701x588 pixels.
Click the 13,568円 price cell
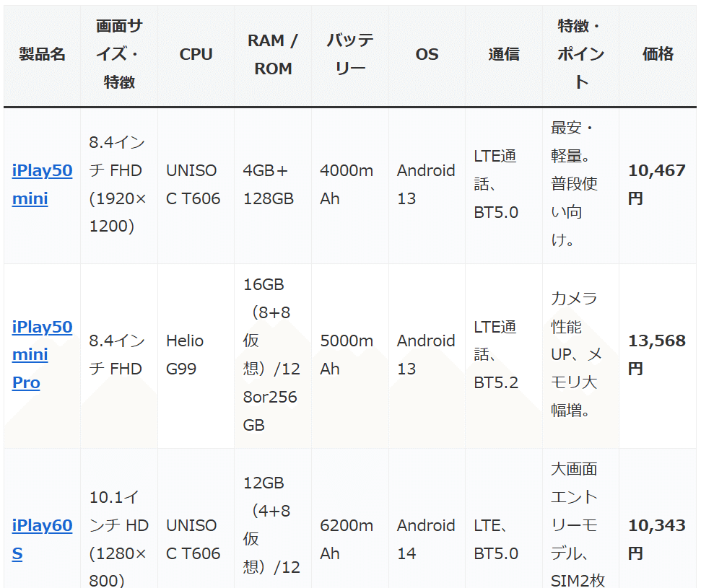tap(657, 355)
